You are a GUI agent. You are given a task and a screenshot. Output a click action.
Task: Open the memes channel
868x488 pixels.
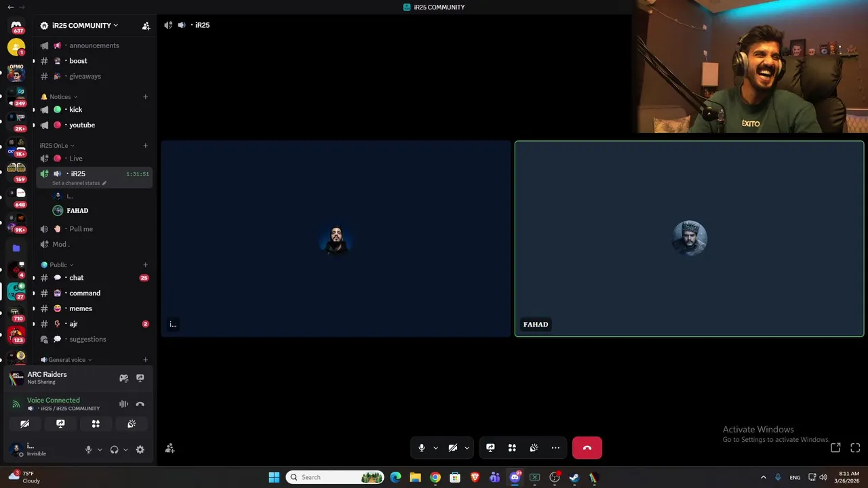[94, 308]
